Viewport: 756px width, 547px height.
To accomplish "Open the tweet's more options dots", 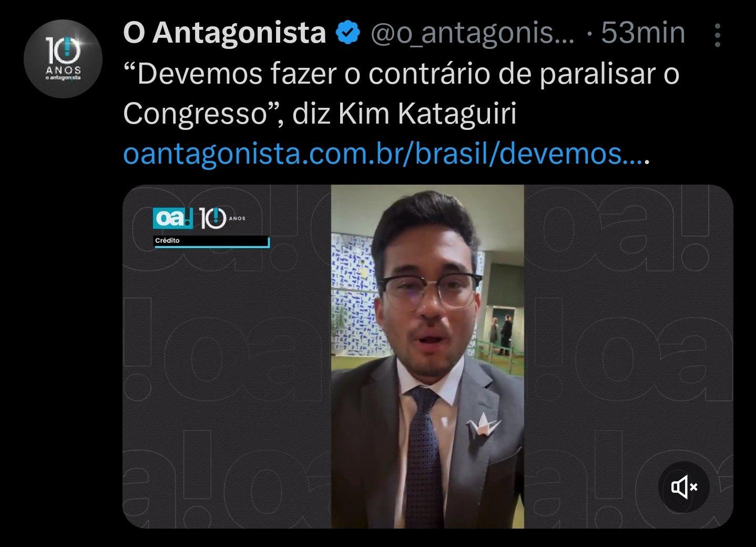I will (718, 35).
